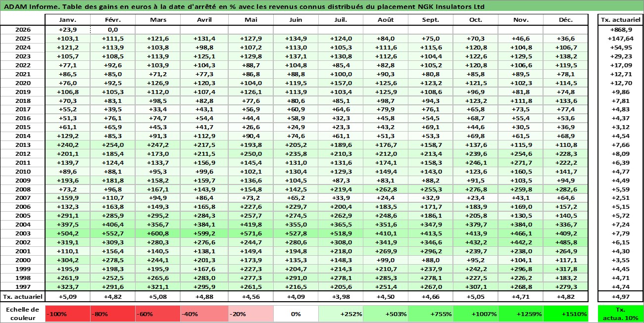
Task: Click the ADAM Informe title bar text
Action: (244, 6)
